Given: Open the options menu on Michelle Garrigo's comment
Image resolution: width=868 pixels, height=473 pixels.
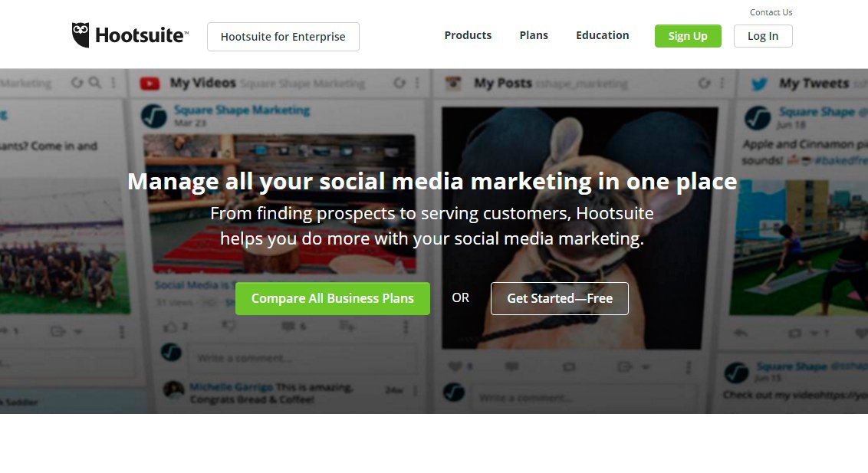Looking at the screenshot, I should pos(415,389).
